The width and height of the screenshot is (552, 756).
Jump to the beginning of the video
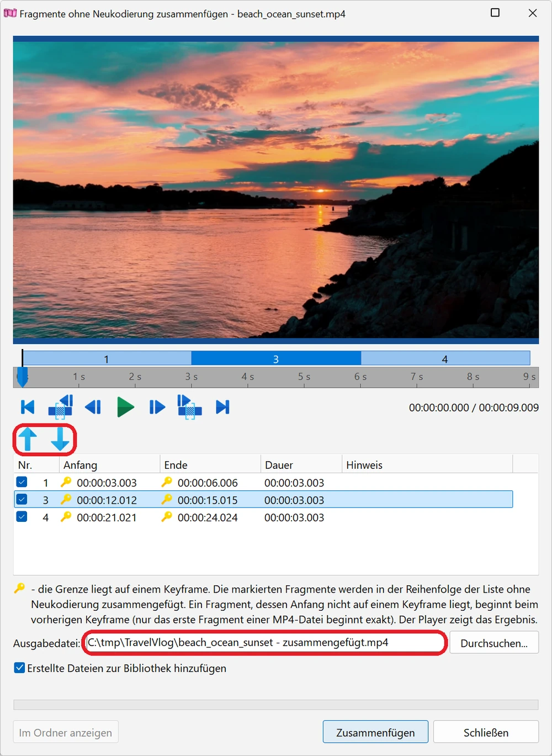tap(28, 408)
